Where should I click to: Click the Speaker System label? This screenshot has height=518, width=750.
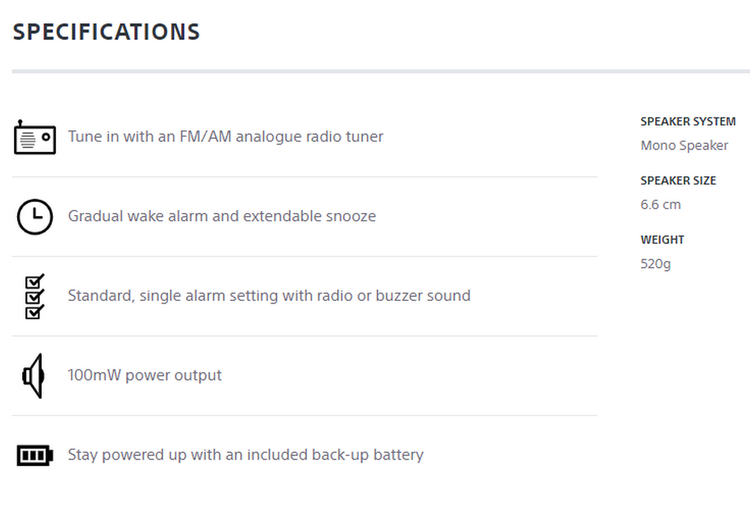[688, 122]
